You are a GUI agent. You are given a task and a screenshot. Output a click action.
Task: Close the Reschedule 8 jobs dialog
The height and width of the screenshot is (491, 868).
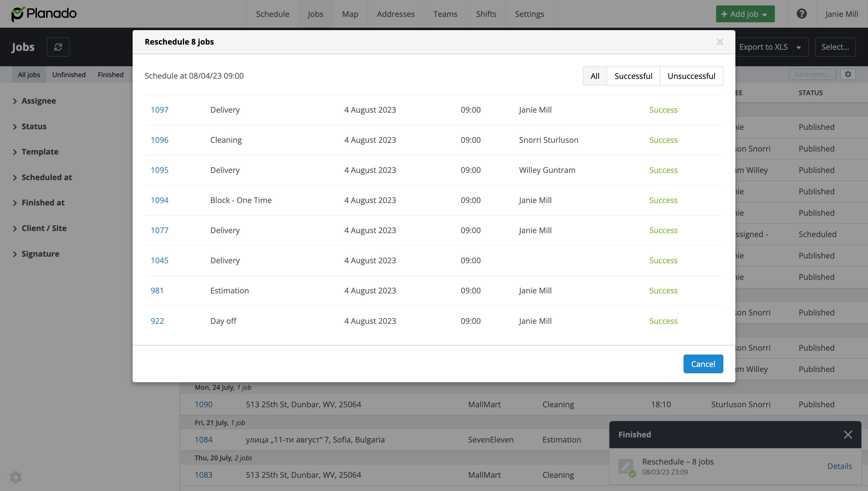pyautogui.click(x=720, y=42)
